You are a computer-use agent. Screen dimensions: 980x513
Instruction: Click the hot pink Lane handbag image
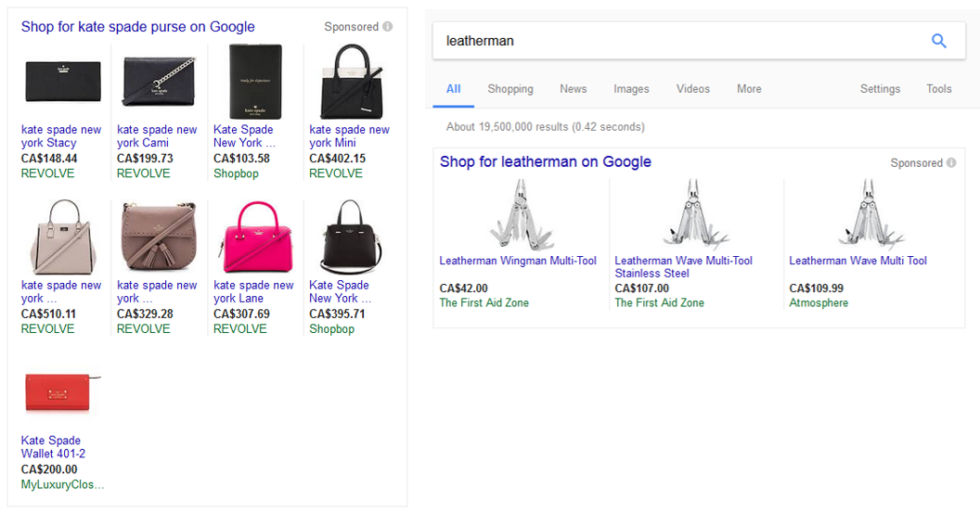[x=255, y=237]
